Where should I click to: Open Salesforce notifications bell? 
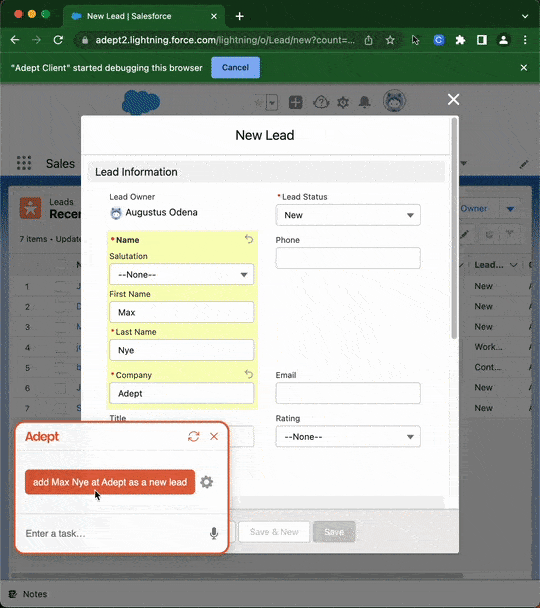pyautogui.click(x=364, y=102)
